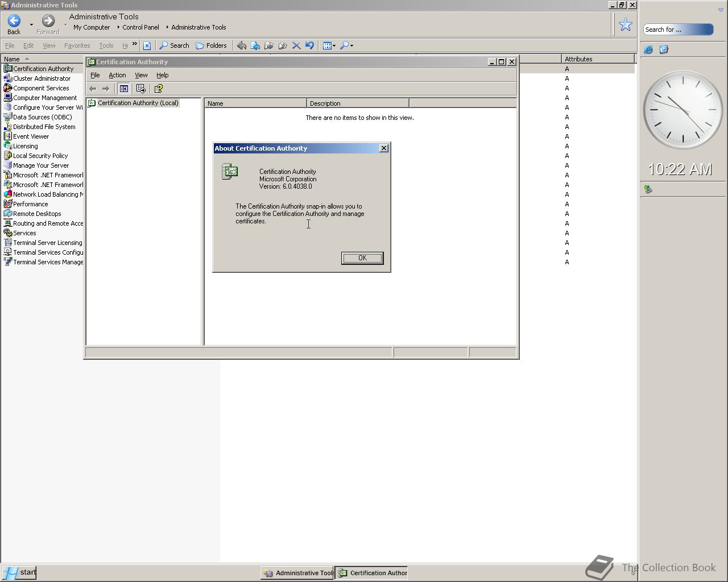Screen dimensions: 728x582
Task: Open the View menu in Certification Authority window
Action: 141,75
